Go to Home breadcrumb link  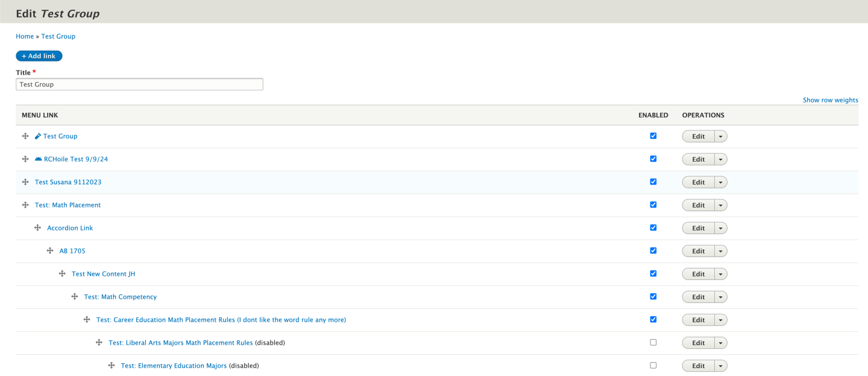tap(25, 36)
